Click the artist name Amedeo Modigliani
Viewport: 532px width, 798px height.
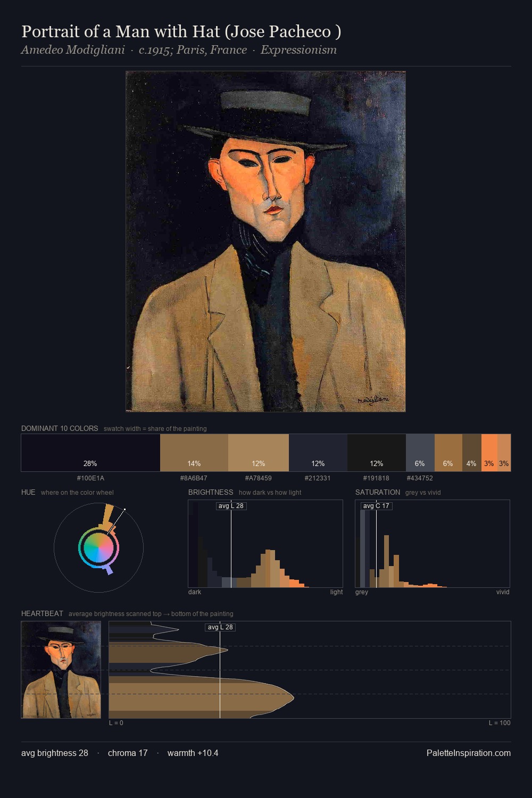(x=73, y=50)
